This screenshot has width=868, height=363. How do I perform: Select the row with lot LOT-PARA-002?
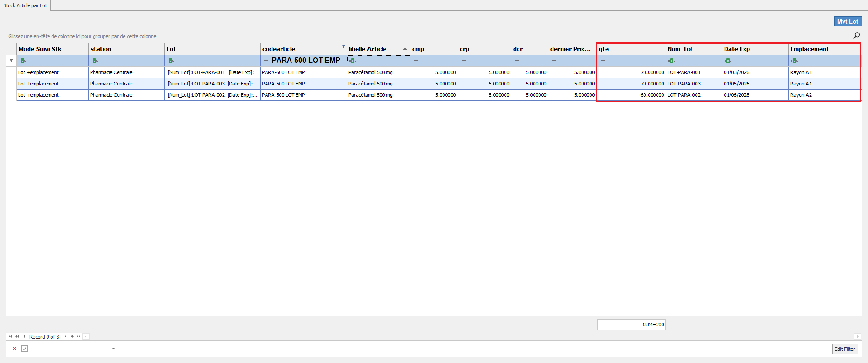pos(683,95)
